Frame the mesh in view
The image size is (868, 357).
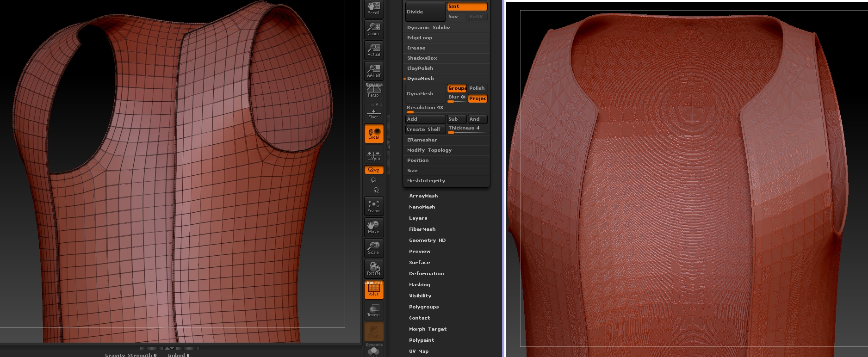(x=373, y=206)
